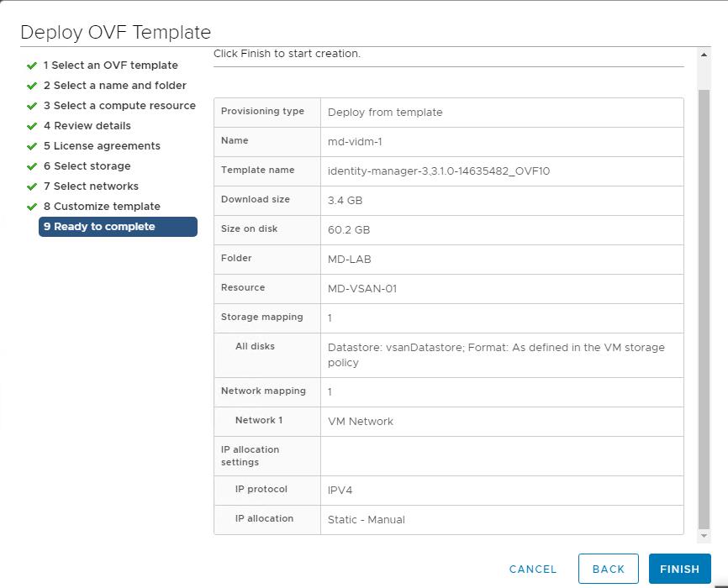Open step 8 Customize template
Viewport: 728px width, 588px height.
click(102, 206)
